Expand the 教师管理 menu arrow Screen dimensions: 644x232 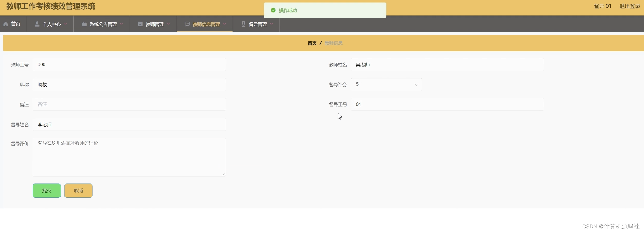[x=169, y=24]
